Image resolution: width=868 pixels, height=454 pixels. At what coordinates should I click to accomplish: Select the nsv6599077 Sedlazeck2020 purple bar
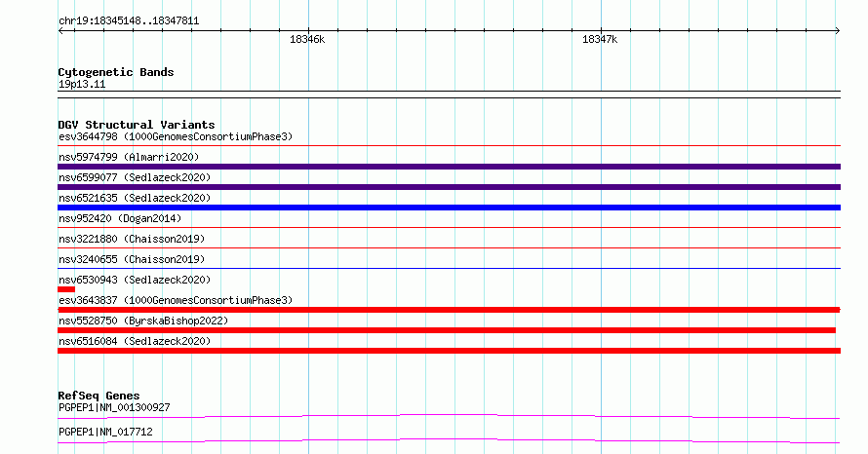point(449,187)
